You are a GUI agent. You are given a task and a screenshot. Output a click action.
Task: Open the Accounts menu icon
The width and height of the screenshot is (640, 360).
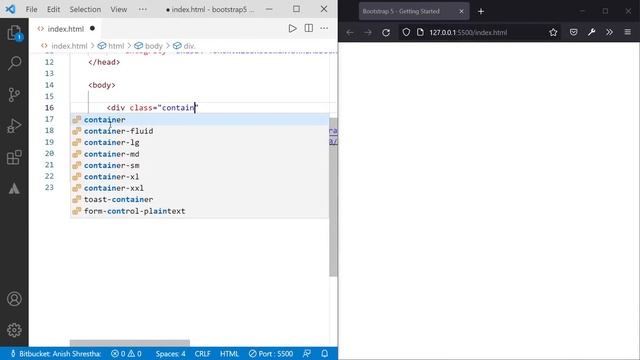point(14,299)
